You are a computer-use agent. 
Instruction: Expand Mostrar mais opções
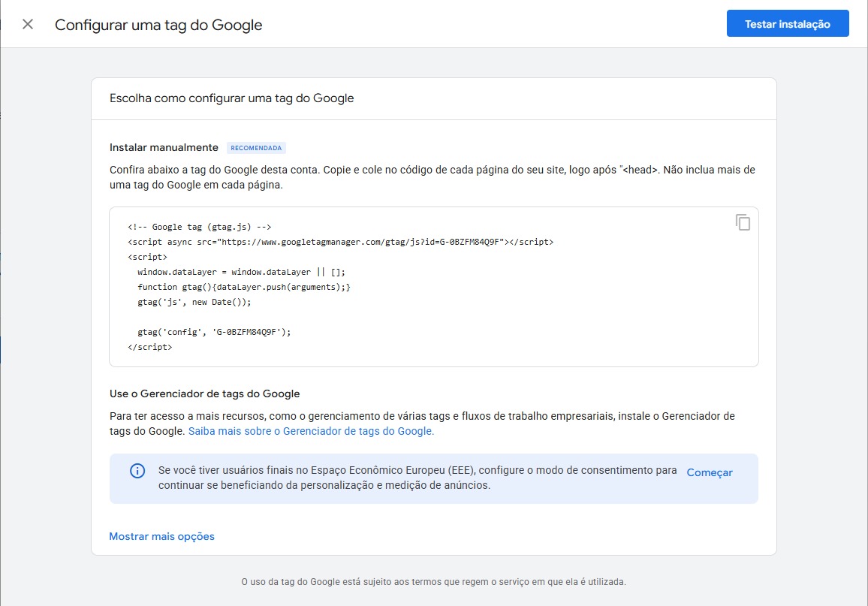click(x=161, y=536)
